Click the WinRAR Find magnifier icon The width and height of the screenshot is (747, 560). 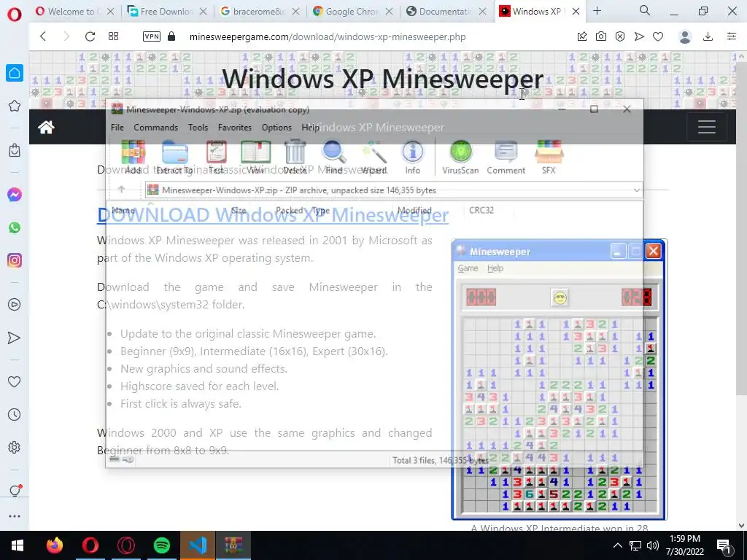coord(334,157)
